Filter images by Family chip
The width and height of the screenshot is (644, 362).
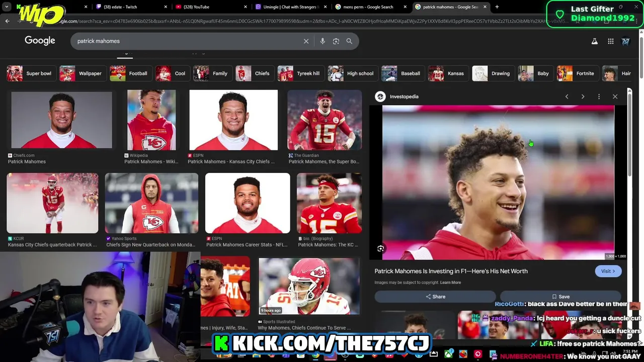click(212, 73)
